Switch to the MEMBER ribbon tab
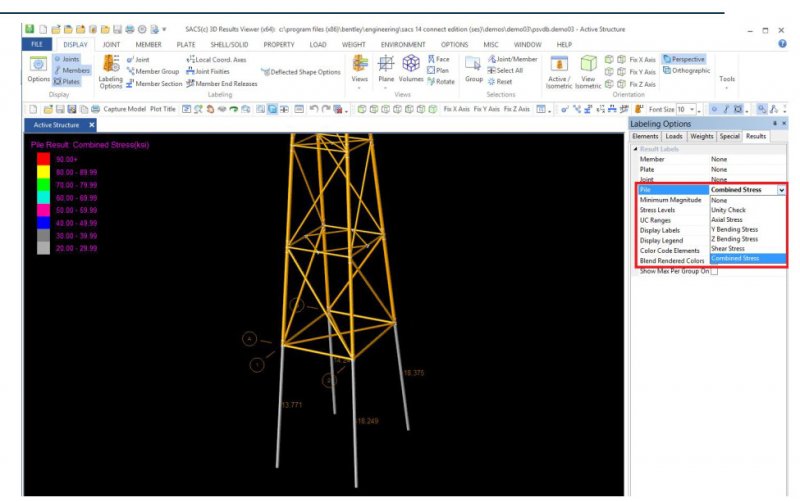 (x=148, y=44)
